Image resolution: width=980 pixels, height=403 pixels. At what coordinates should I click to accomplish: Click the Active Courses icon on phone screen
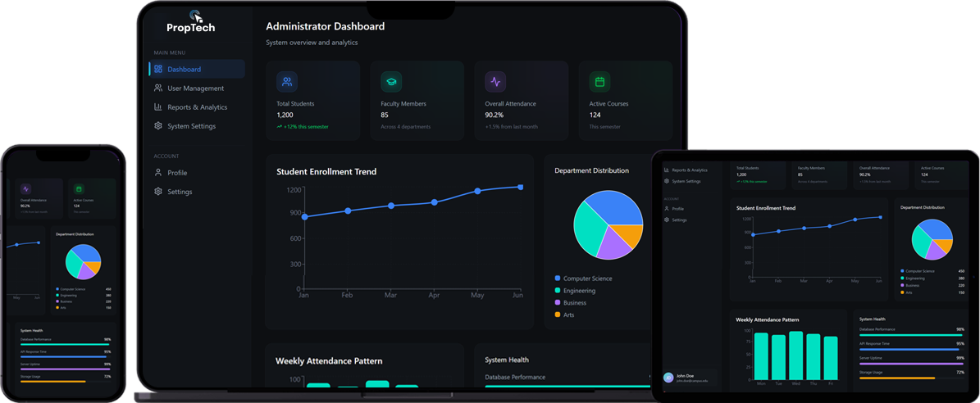pos(79,189)
